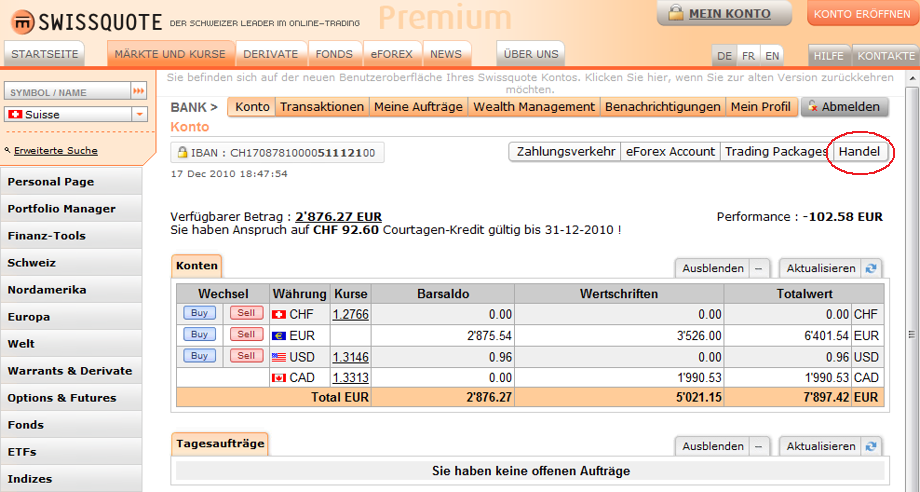Screen dimensions: 920x492
Task: Switch language to EN
Action: (x=772, y=56)
